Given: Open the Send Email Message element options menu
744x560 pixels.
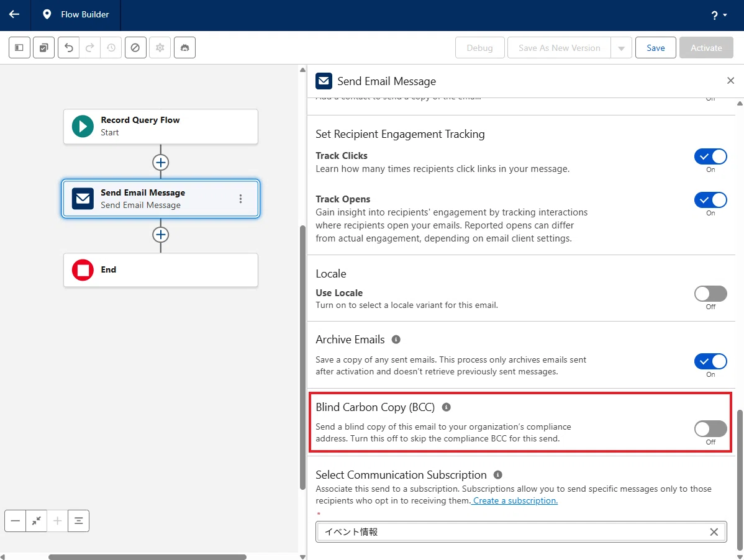Looking at the screenshot, I should 240,199.
